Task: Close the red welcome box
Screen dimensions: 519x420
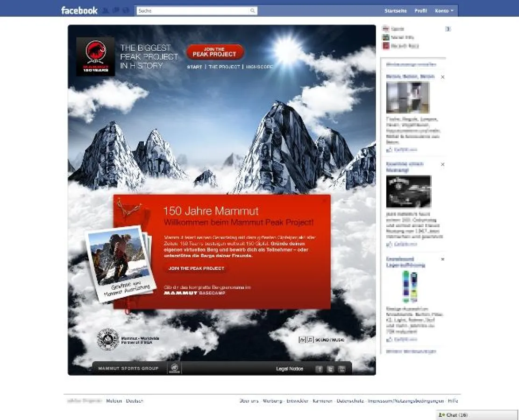Action: click(325, 200)
